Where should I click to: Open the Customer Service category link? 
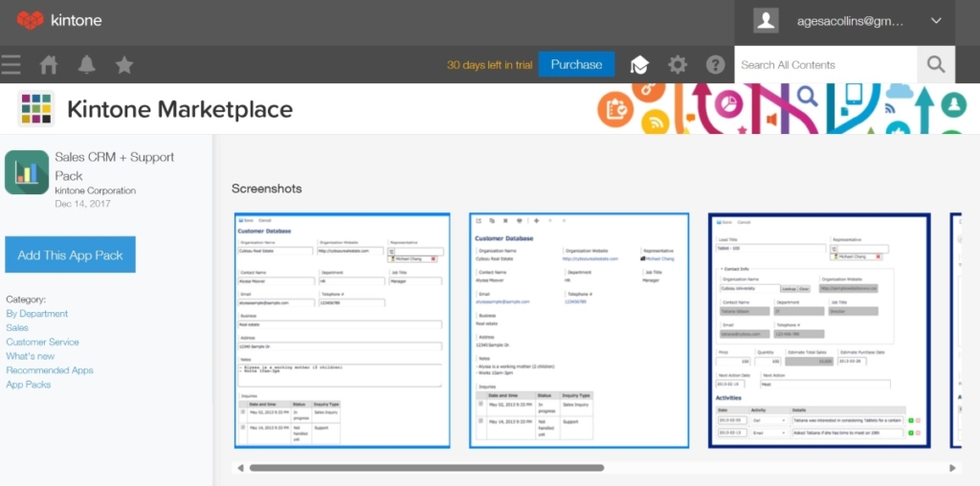click(x=42, y=342)
